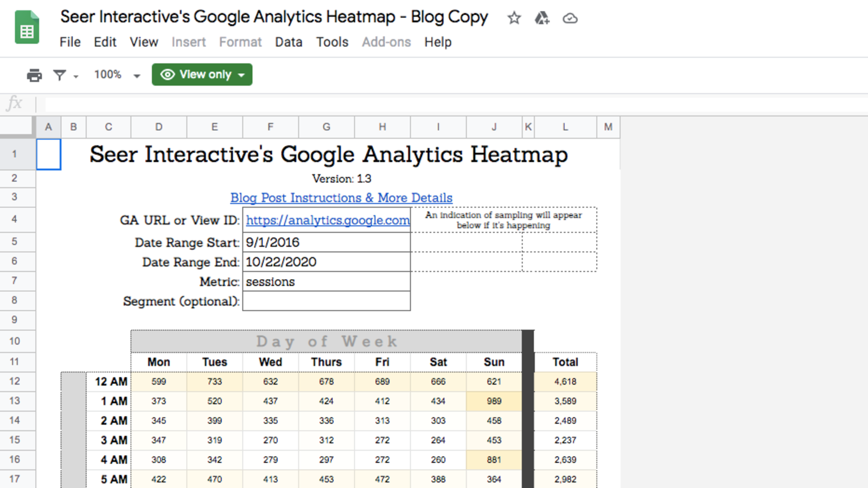Click the highlighted Sunday 1 AM cell 989
The image size is (868, 488).
click(x=494, y=401)
